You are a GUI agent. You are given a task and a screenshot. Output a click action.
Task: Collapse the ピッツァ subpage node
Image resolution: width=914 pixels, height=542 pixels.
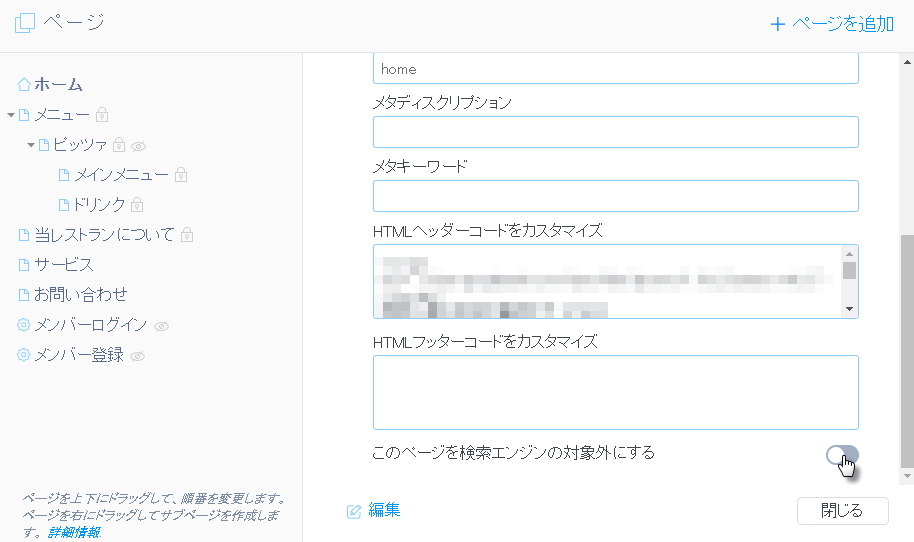tap(30, 145)
